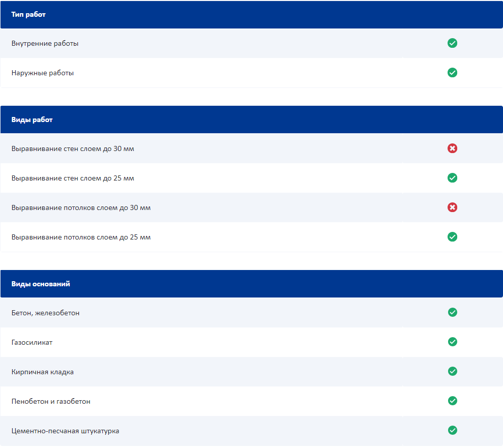This screenshot has width=503, height=448.
Task: Click red cross for ceilings up to 30 мм
Action: pyautogui.click(x=452, y=207)
